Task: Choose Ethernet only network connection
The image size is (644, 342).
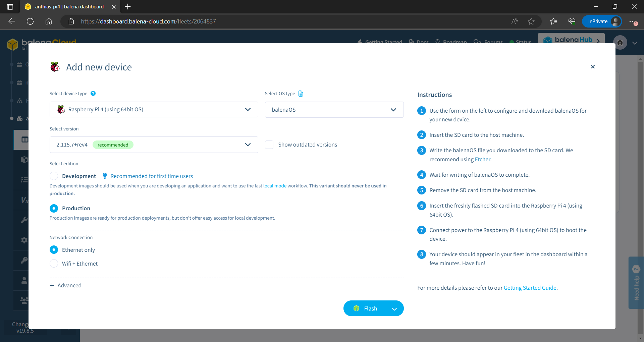Action: (x=54, y=250)
